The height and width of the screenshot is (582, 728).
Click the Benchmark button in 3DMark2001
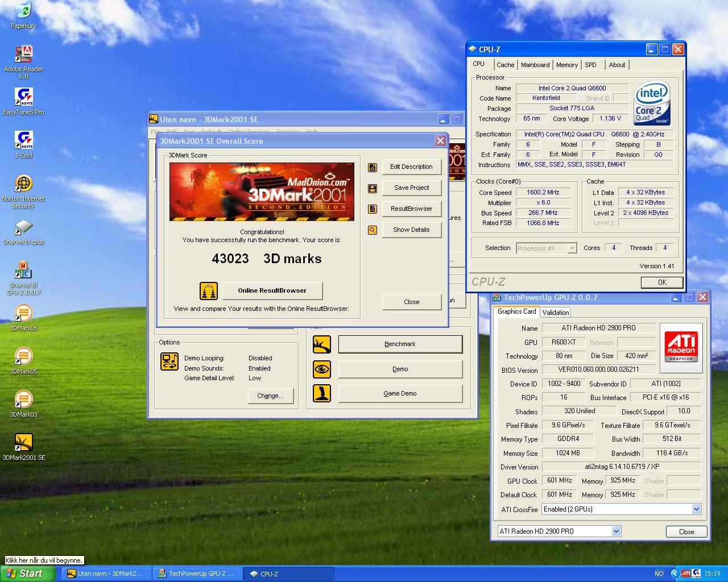click(x=400, y=344)
